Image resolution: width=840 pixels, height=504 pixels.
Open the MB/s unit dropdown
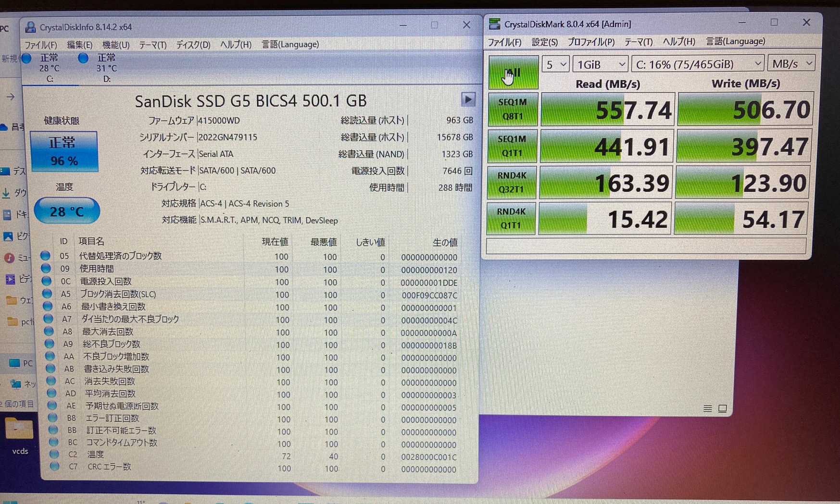click(x=791, y=63)
